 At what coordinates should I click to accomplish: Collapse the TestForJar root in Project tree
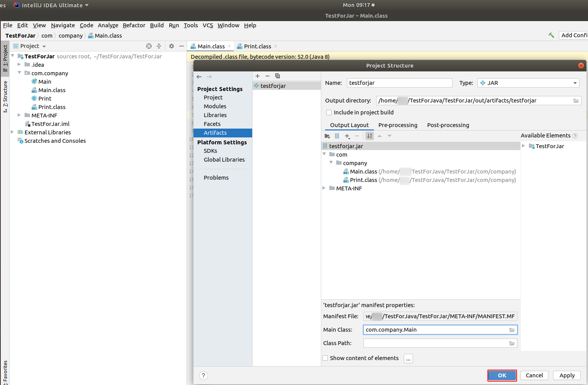click(13, 56)
